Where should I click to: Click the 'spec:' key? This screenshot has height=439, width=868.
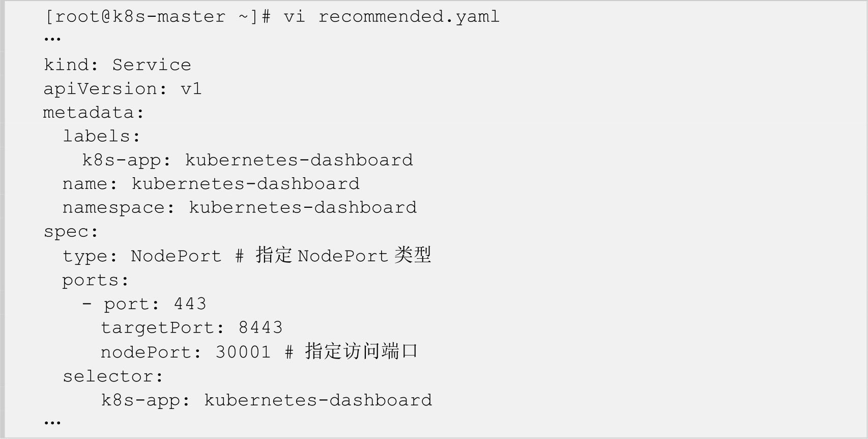click(x=71, y=232)
